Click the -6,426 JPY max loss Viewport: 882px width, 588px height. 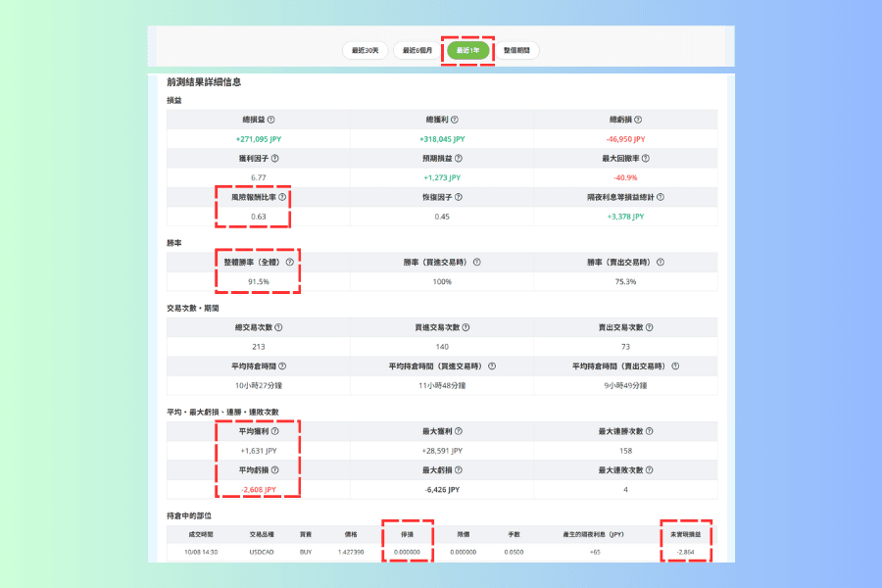(442, 490)
